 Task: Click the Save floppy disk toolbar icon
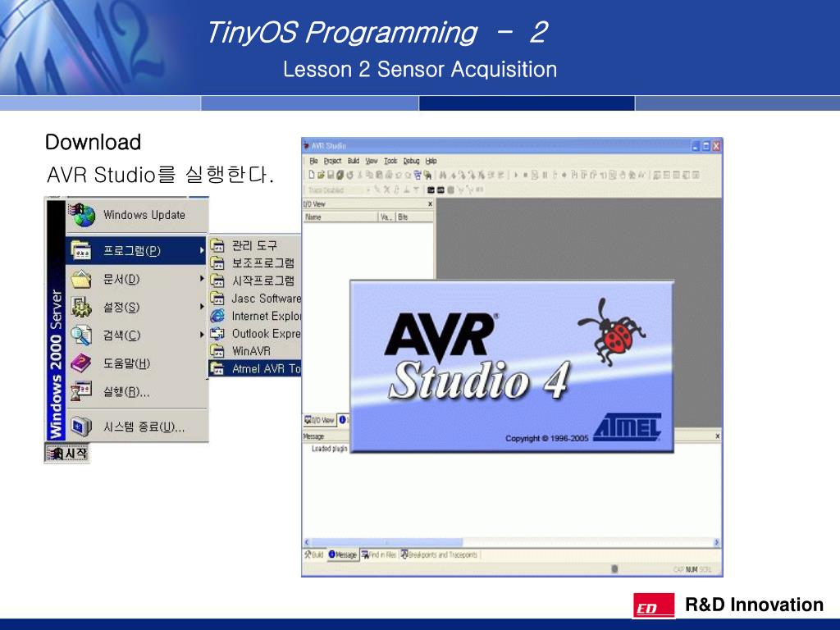(x=330, y=175)
